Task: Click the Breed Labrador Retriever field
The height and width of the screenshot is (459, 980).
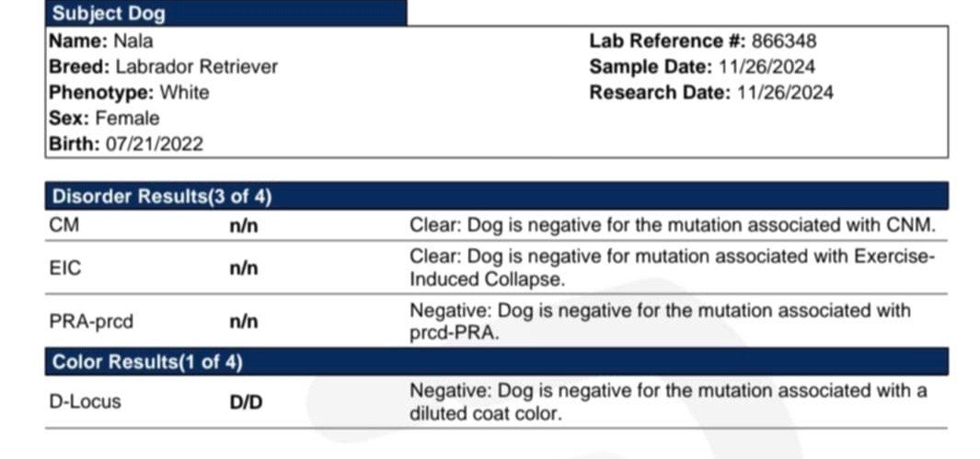Action: (164, 67)
